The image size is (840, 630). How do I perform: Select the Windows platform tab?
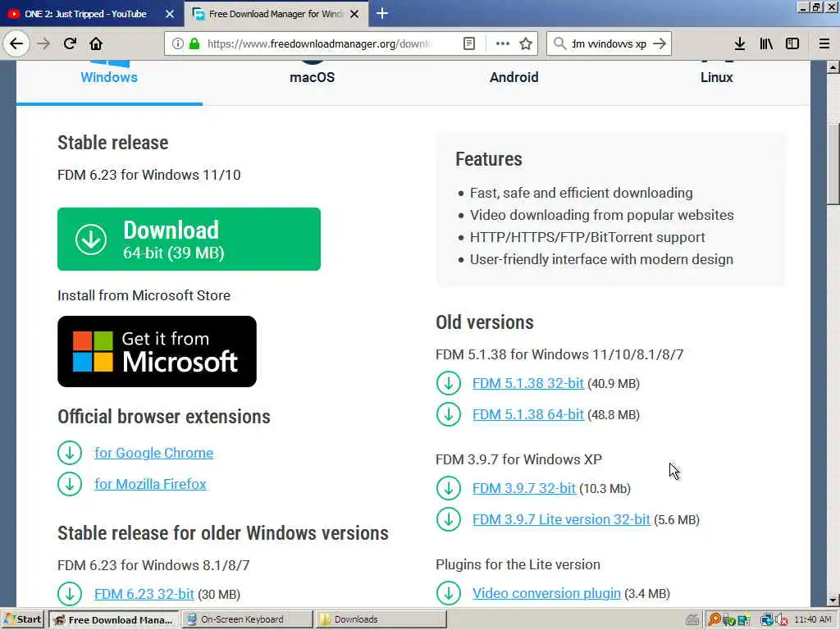click(109, 77)
